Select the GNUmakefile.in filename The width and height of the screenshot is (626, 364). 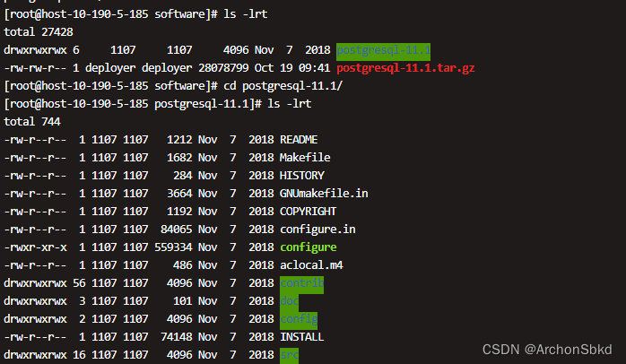[324, 194]
